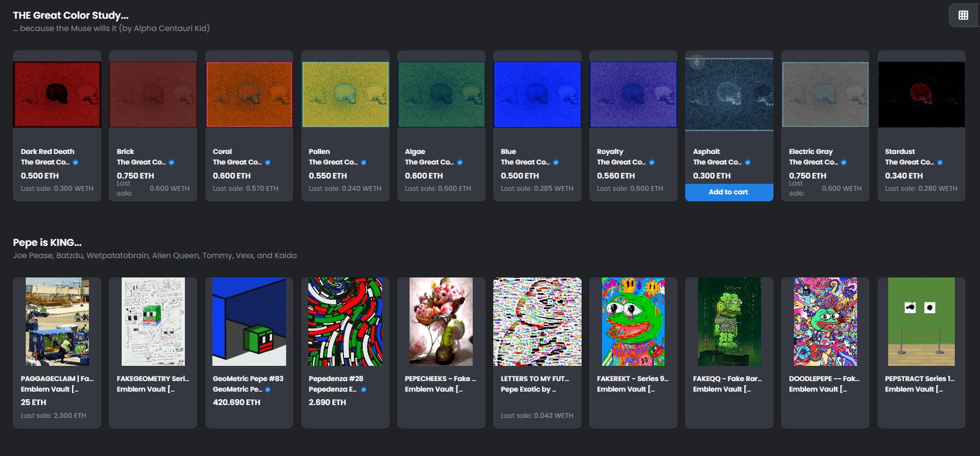Open the PEPECHEEKS artwork image
The width and height of the screenshot is (980, 456).
coord(441,322)
